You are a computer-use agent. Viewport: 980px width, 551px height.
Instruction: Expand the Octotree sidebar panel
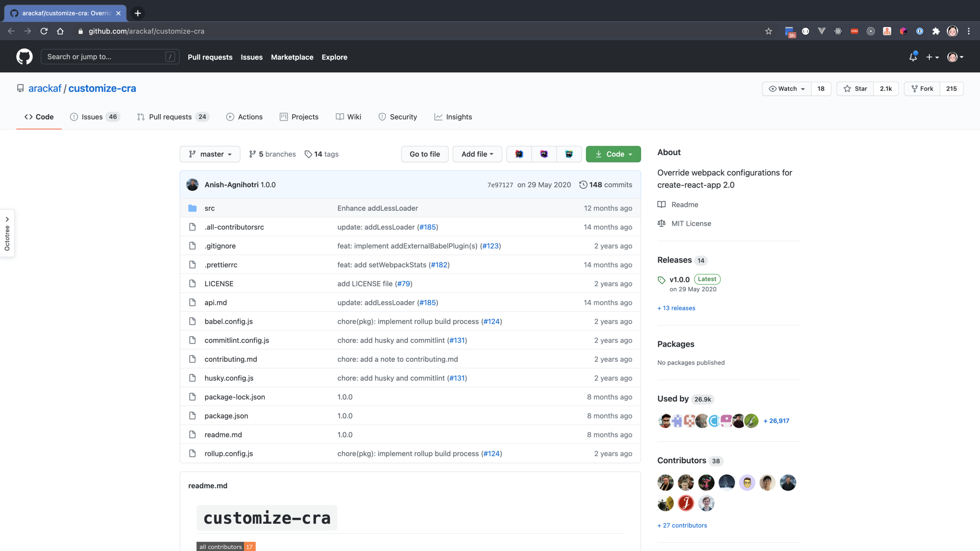pos(7,233)
